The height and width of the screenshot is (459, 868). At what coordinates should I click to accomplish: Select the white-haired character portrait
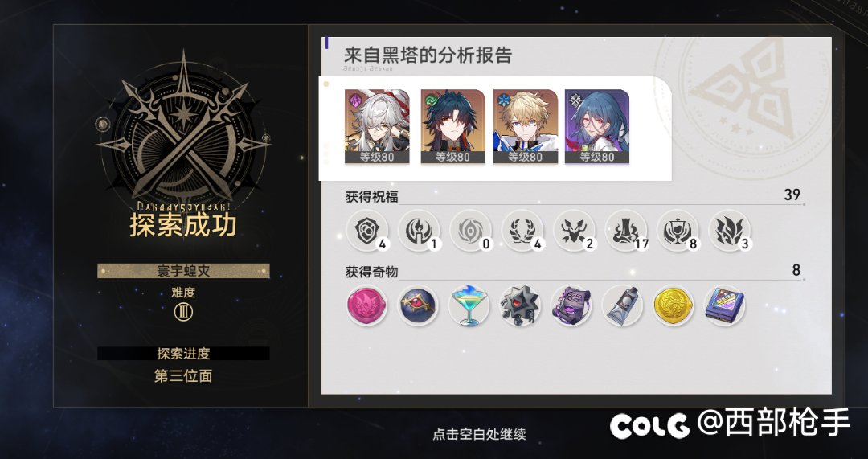[x=377, y=127]
